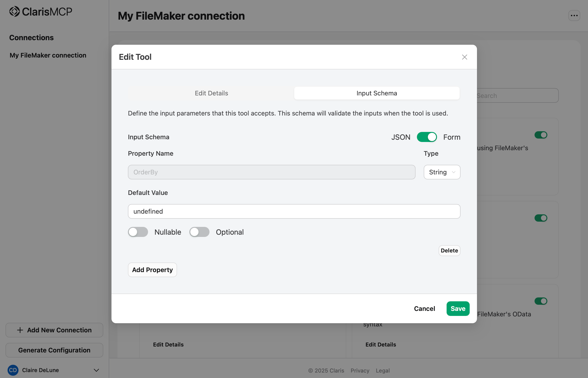
Task: Cancel the Edit Tool dialog
Action: (424, 309)
